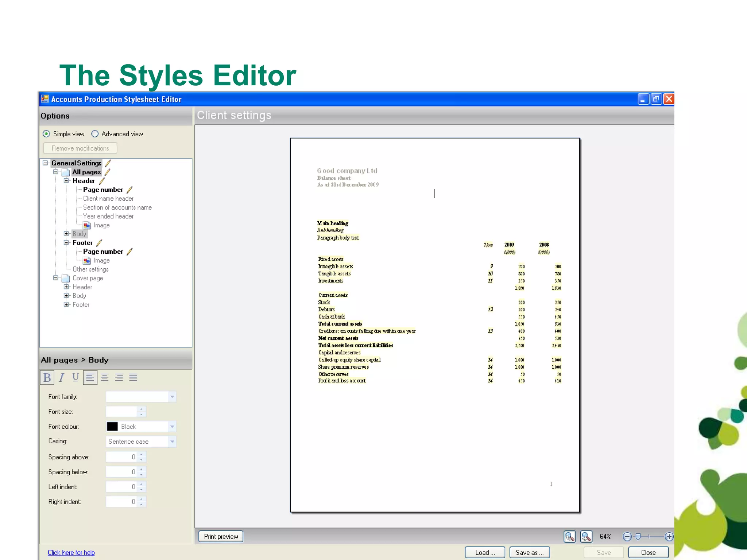Align text right
The height and width of the screenshot is (560, 747).
[x=119, y=377]
